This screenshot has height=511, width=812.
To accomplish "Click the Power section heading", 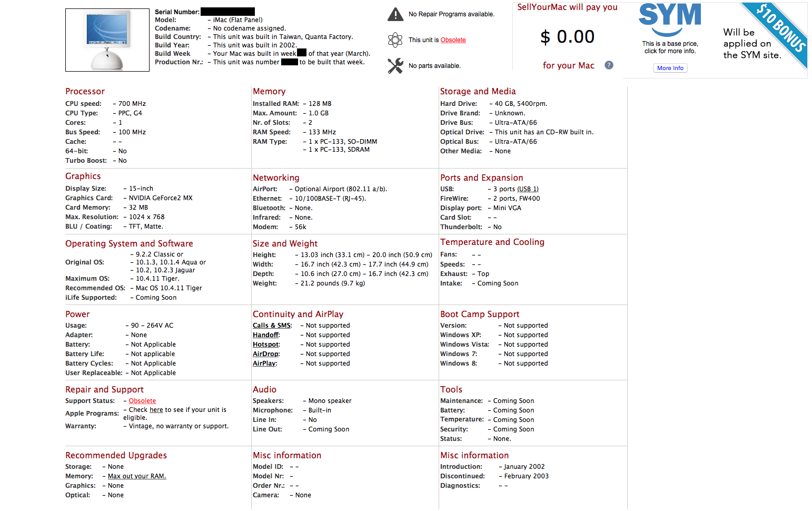I will click(x=77, y=315).
